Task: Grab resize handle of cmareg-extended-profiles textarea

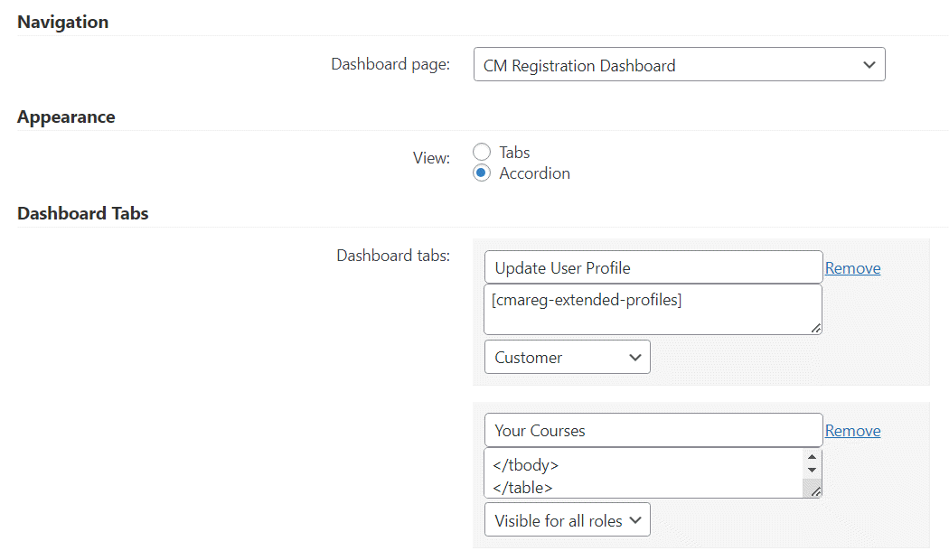Action: (x=816, y=329)
